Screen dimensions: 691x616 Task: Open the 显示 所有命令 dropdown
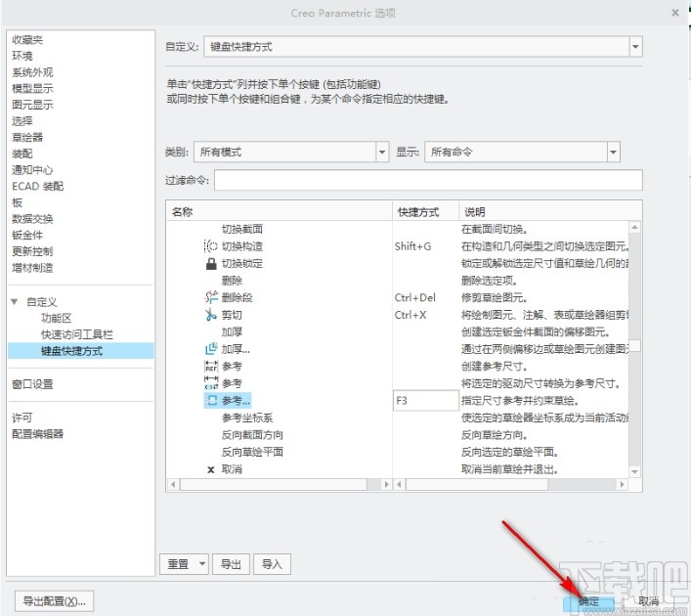tap(613, 153)
